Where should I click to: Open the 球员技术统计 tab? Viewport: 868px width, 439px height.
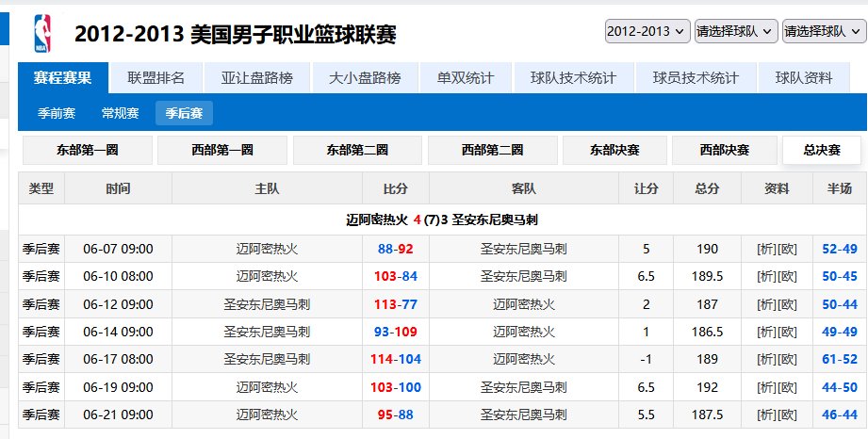coord(696,77)
